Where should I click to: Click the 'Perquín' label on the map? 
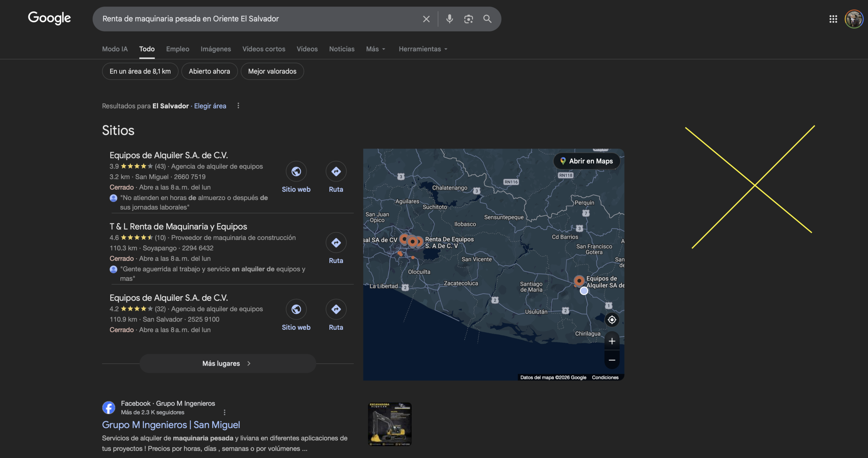[x=584, y=203]
